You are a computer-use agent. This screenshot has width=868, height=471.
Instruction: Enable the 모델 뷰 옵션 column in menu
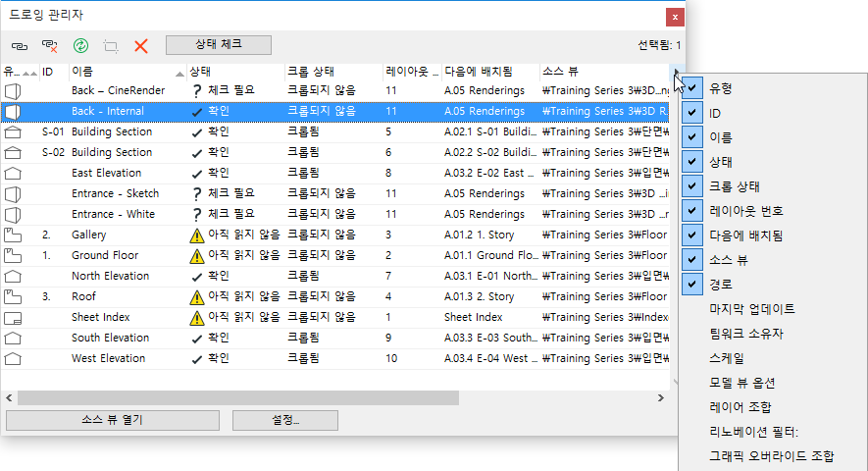[x=741, y=383]
